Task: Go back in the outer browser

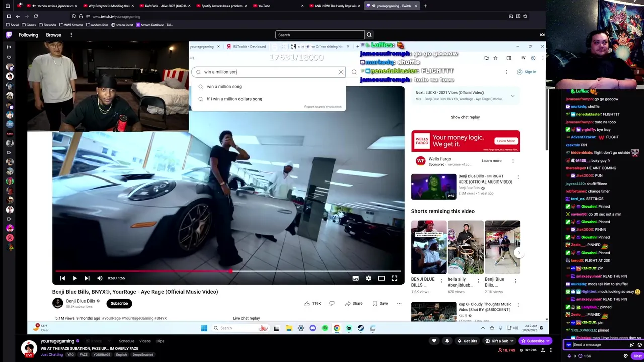Action: pos(18,16)
